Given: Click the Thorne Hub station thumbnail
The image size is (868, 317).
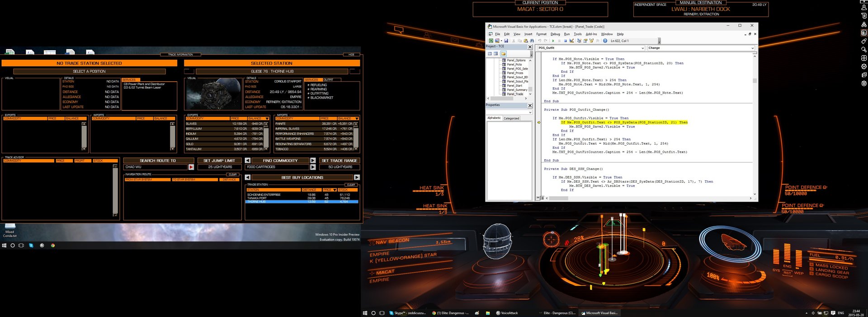Looking at the screenshot, I should 215,95.
